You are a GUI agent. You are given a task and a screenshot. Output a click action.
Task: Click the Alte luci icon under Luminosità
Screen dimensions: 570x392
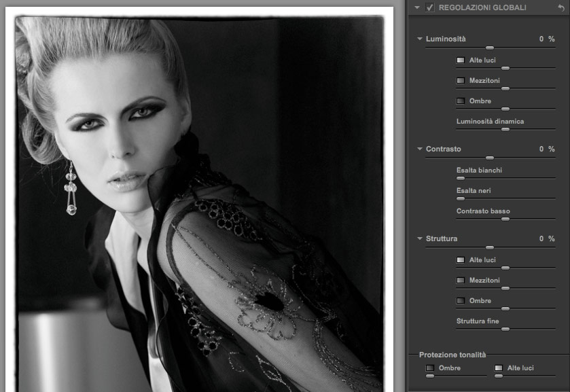click(x=461, y=60)
